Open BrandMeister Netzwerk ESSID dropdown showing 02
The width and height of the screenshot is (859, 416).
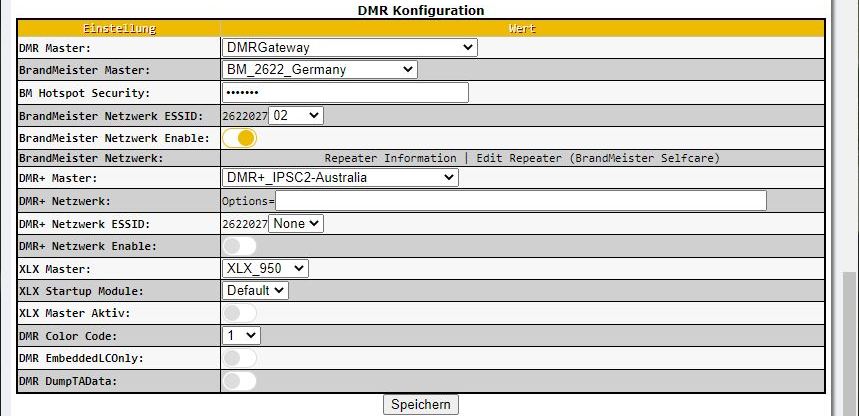pyautogui.click(x=296, y=116)
